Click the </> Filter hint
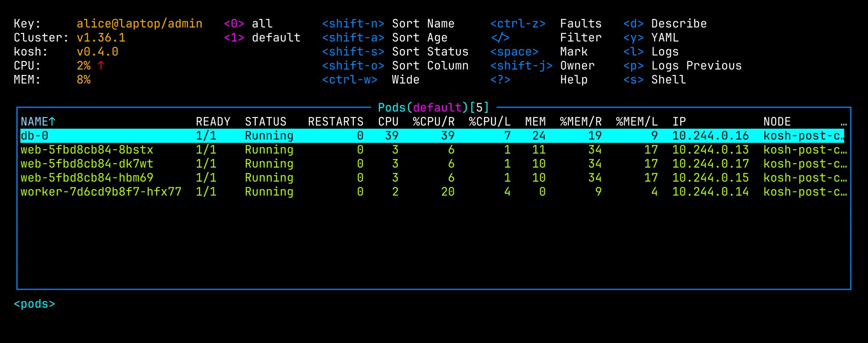 click(546, 38)
